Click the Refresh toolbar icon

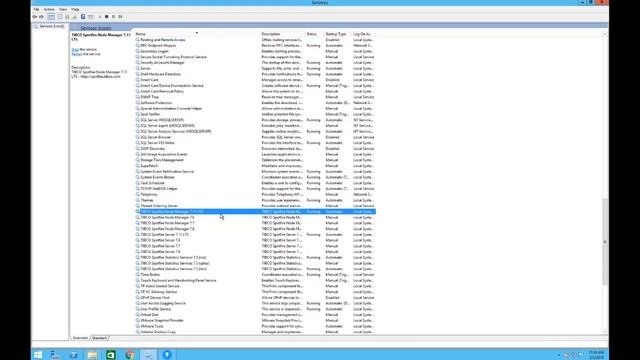pyautogui.click(x=67, y=17)
